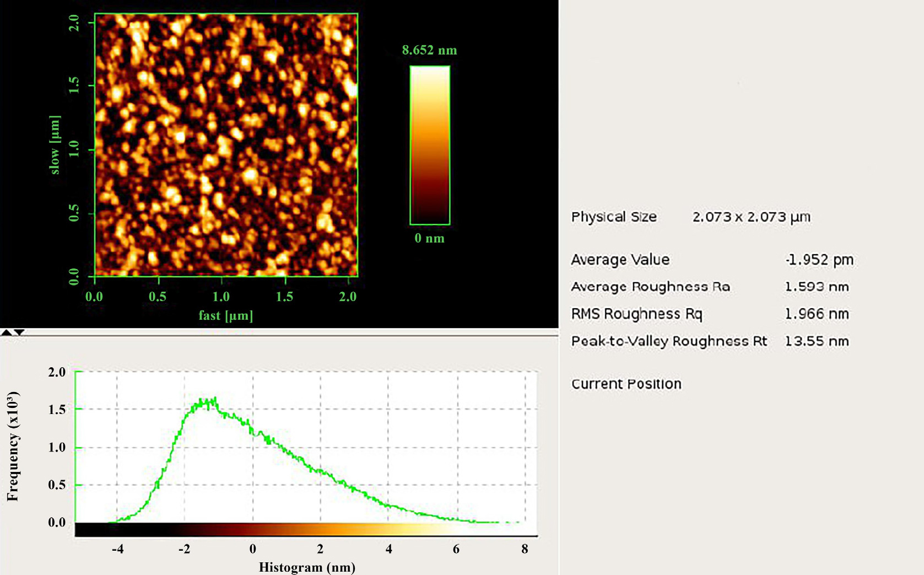Click the down arrow on the pane splitter
This screenshot has height=575, width=924.
pyautogui.click(x=19, y=332)
